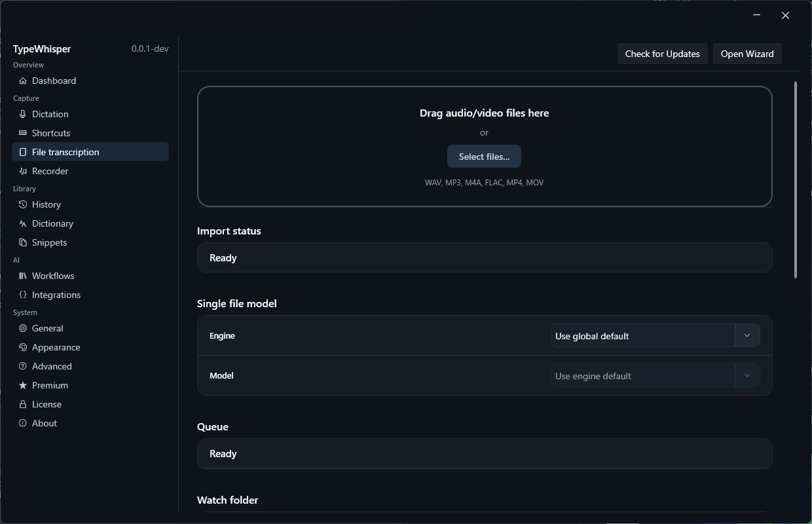This screenshot has width=812, height=524.
Task: Open the License page
Action: click(x=90, y=404)
